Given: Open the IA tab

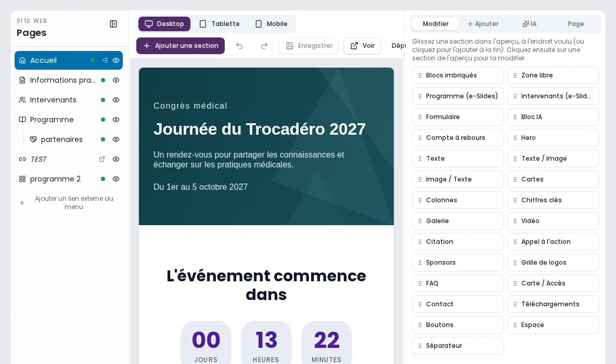Looking at the screenshot, I should click(x=529, y=24).
